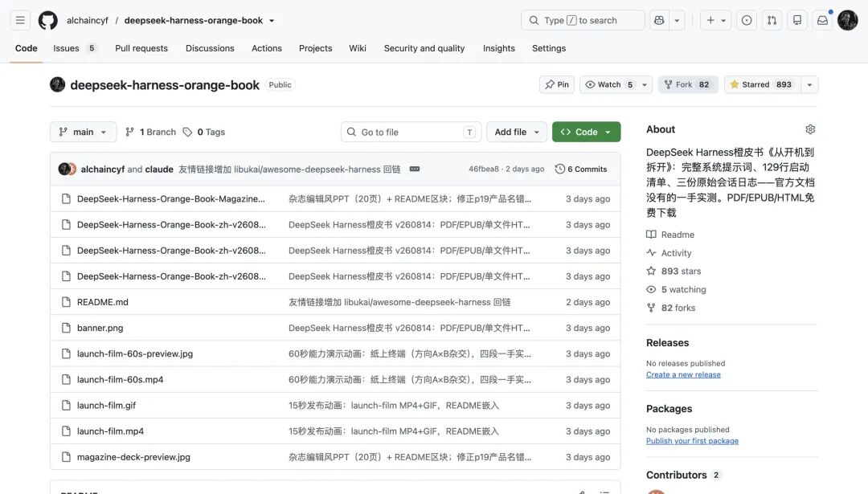Expand the commit message ellipsis icon
The width and height of the screenshot is (868, 494).
coord(414,169)
